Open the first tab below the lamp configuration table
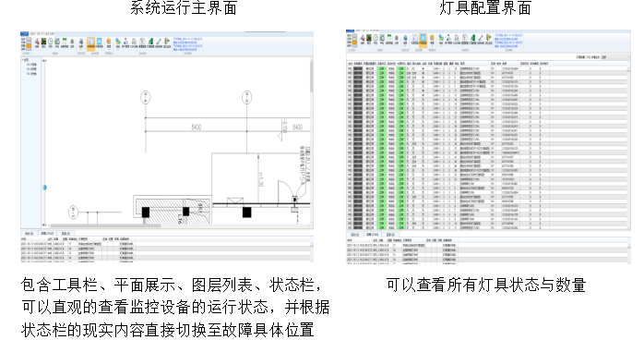The image size is (644, 340). pos(355,235)
